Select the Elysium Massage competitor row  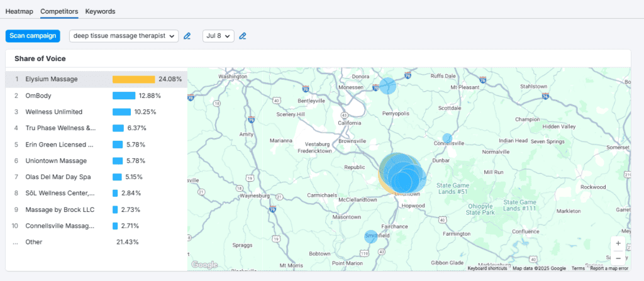(x=96, y=79)
